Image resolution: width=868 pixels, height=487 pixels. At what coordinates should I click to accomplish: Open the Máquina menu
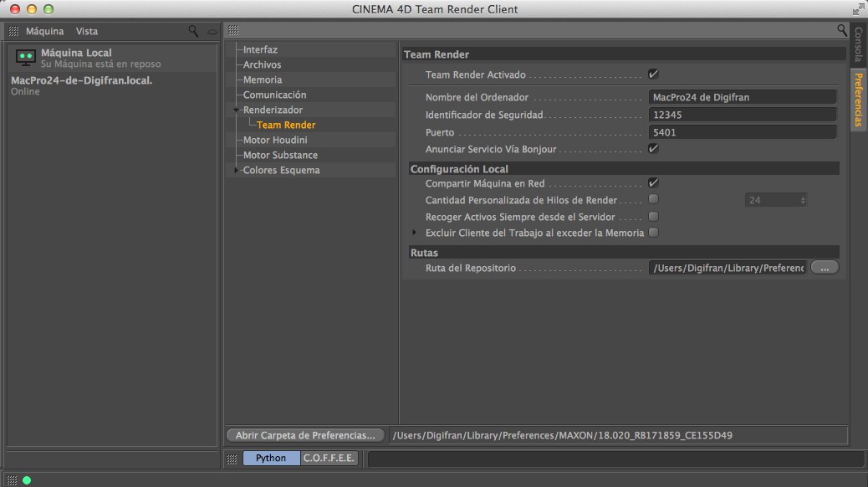tap(44, 31)
